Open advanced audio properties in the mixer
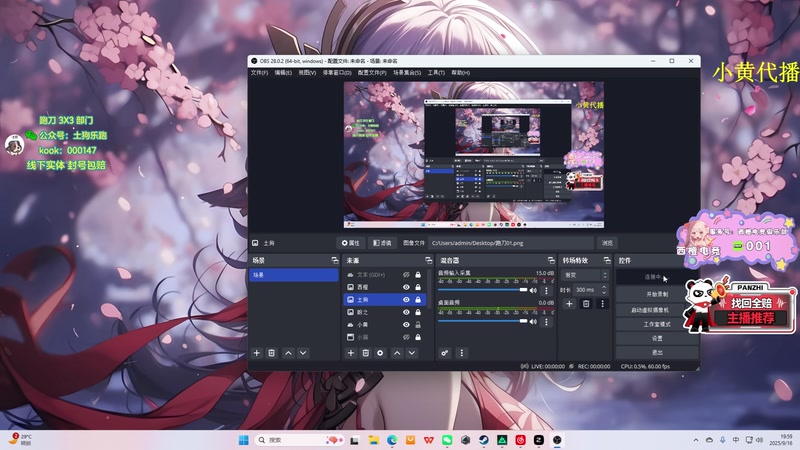800x450 pixels. click(x=445, y=353)
